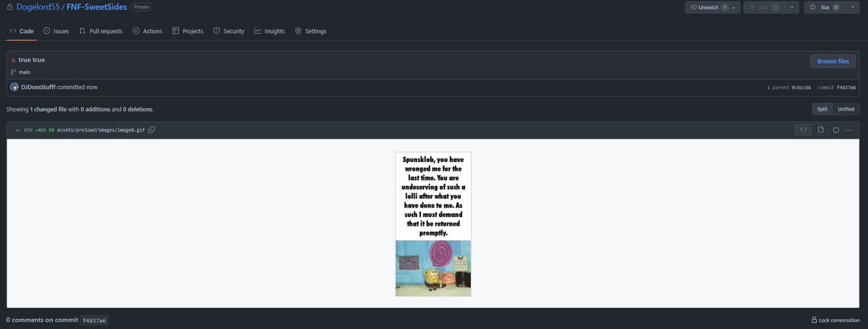Switch to Split diff view
Screen dimensions: 868x329
click(822, 109)
